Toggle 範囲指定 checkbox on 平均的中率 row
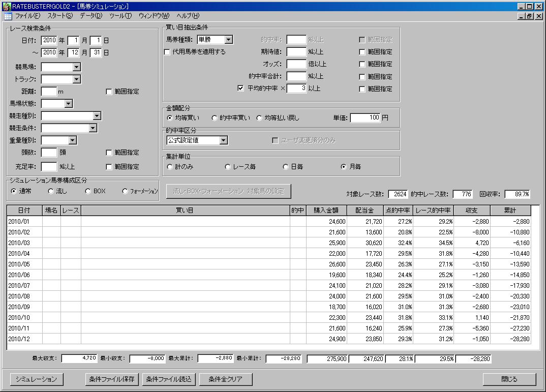546x392 pixels. click(x=362, y=89)
